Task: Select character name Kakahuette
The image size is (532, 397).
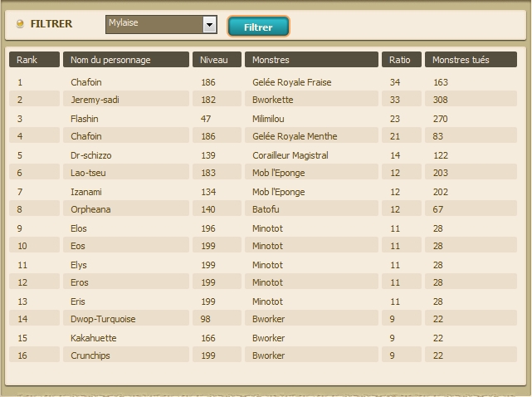Action: [94, 338]
